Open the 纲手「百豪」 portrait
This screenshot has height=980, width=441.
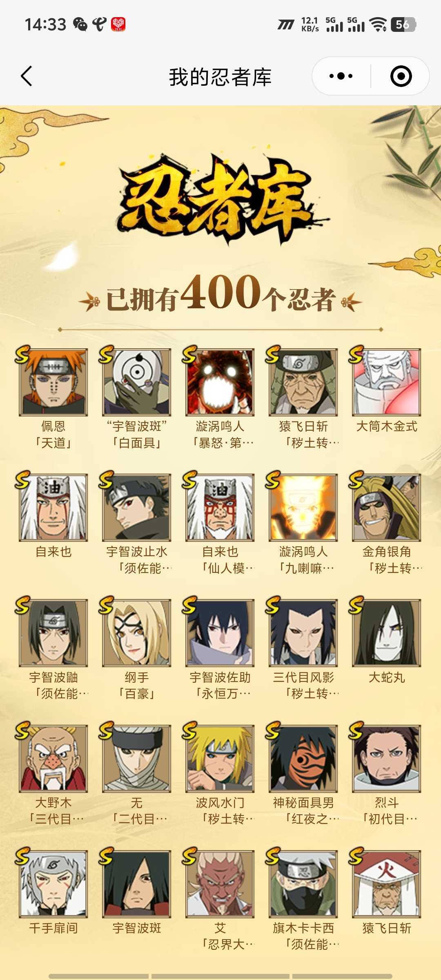click(x=136, y=633)
